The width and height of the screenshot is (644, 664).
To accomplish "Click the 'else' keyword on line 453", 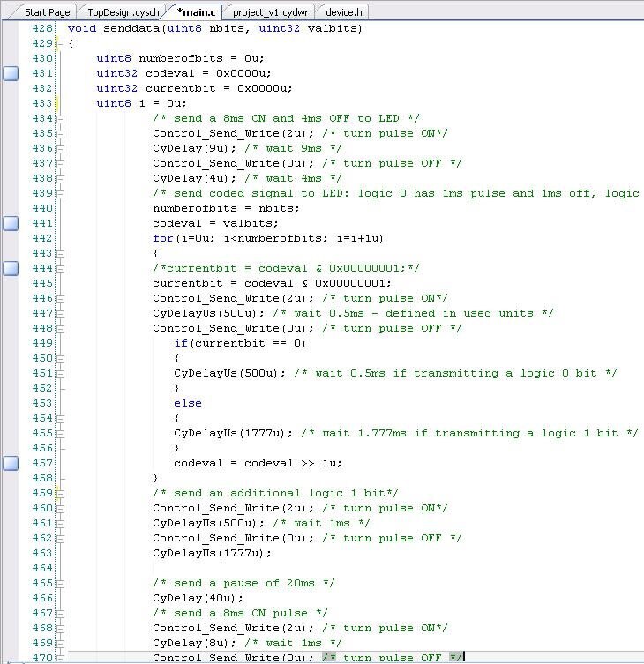I will (188, 403).
